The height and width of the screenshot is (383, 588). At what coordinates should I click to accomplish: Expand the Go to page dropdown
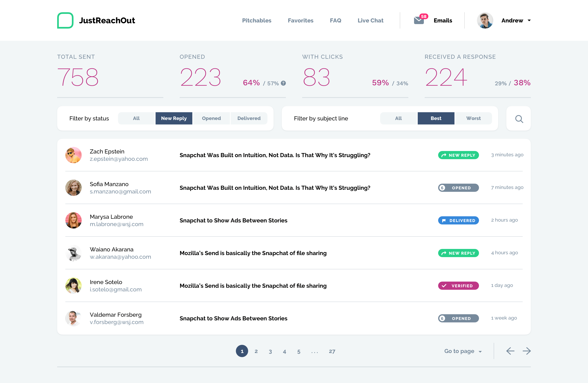[x=463, y=351]
